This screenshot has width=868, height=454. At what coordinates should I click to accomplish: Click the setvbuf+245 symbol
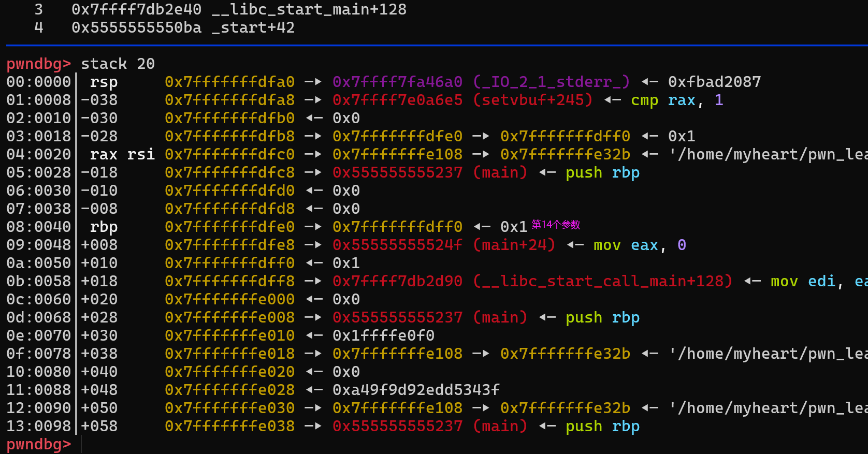tap(532, 100)
